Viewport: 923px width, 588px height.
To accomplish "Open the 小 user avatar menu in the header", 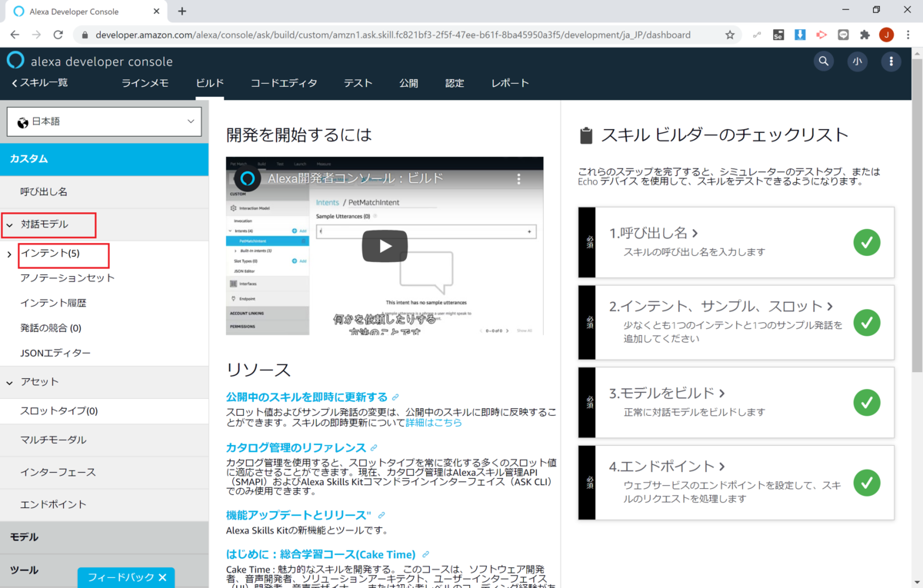I will click(x=857, y=61).
